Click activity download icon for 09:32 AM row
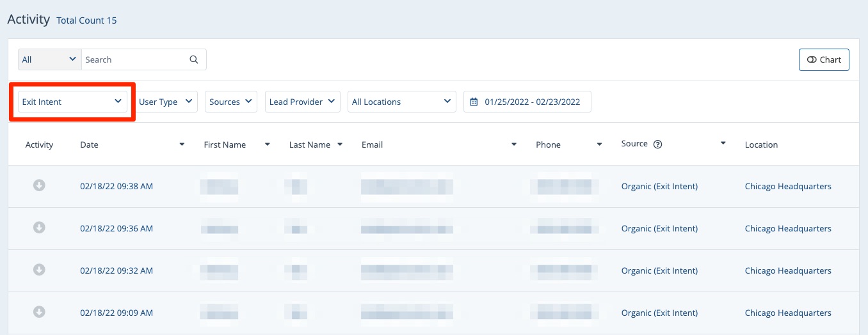 coord(39,270)
